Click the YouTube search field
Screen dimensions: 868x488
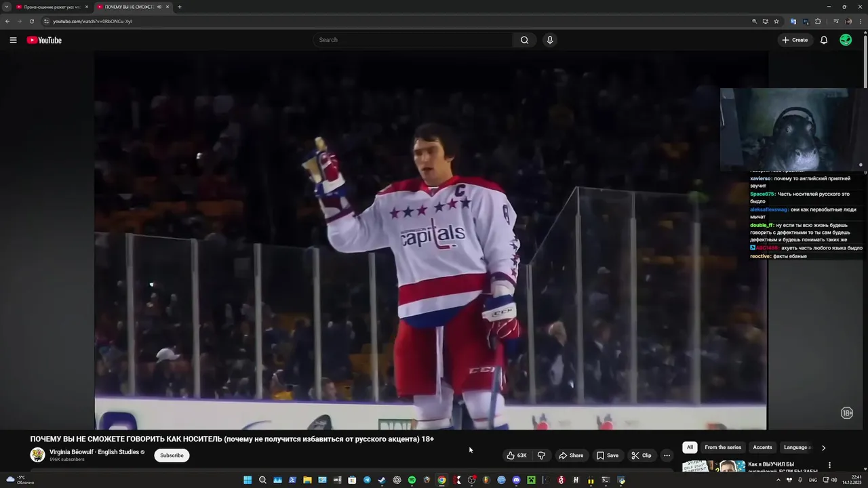pos(414,40)
